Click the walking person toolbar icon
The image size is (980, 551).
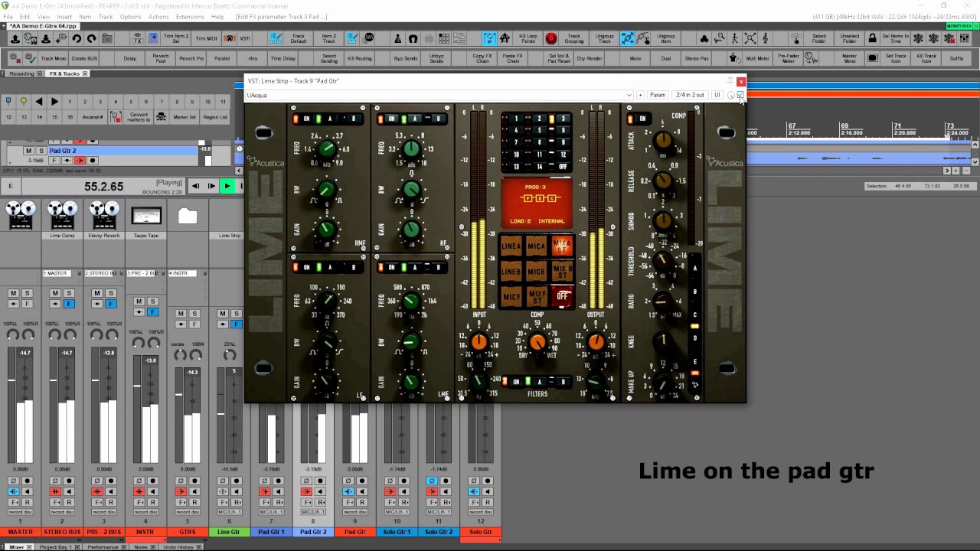tap(734, 38)
